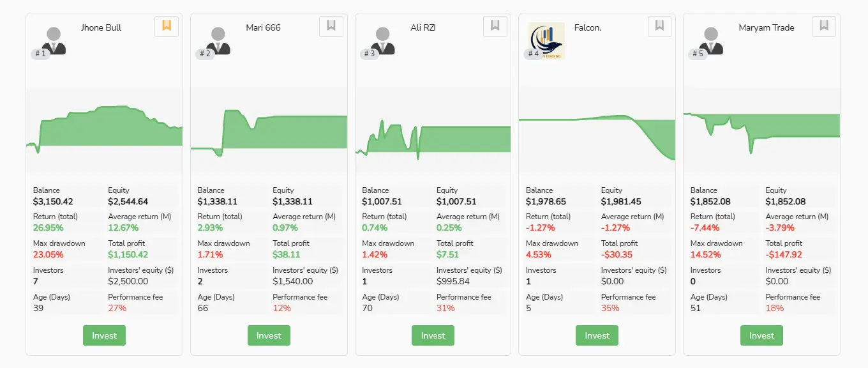The width and height of the screenshot is (868, 368).
Task: Open the Jhone Bull name link
Action: [x=101, y=27]
